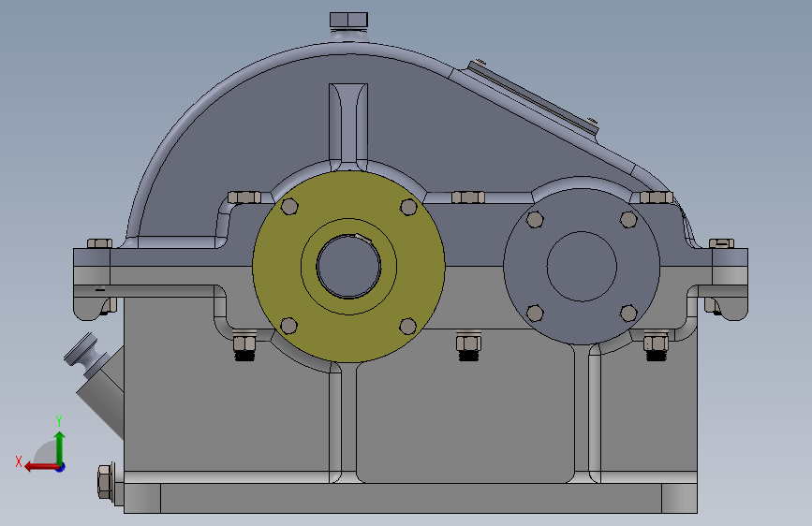Click the hex vent plug atop the housing
The width and height of the screenshot is (812, 526).
point(348,21)
